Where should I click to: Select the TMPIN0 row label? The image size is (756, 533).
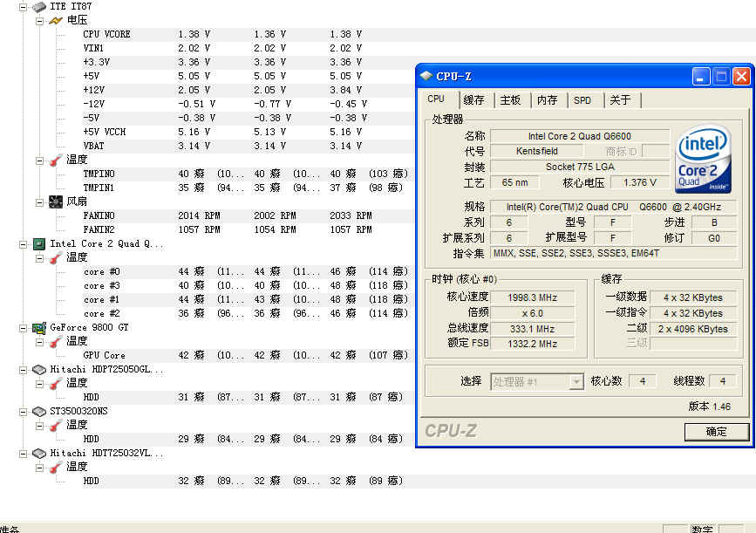tap(99, 174)
